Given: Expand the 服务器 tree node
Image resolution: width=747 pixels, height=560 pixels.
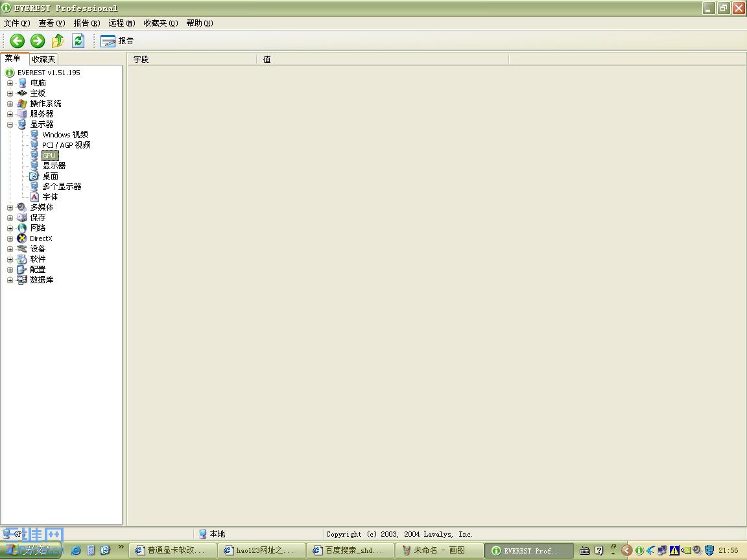Looking at the screenshot, I should 10,114.
